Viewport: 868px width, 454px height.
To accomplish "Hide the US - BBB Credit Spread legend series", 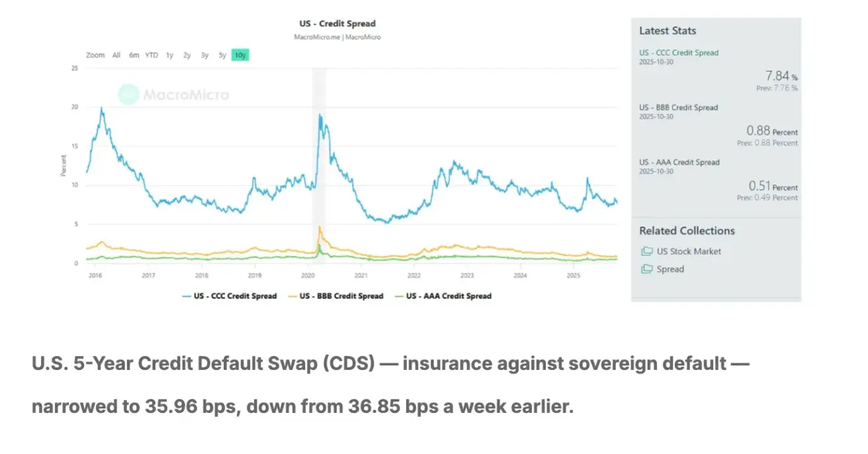I will (341, 296).
